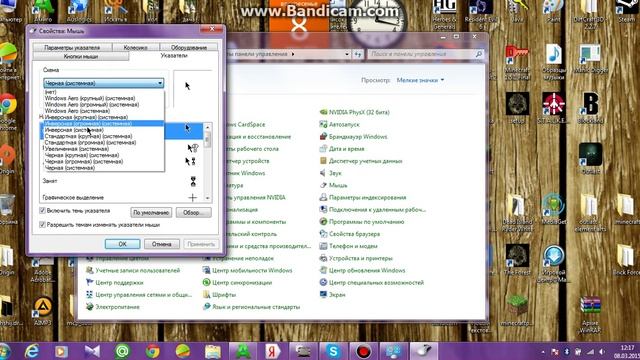The height and width of the screenshot is (360, 640).
Task: Open address bar history dropdown arrow
Action: pos(347,54)
